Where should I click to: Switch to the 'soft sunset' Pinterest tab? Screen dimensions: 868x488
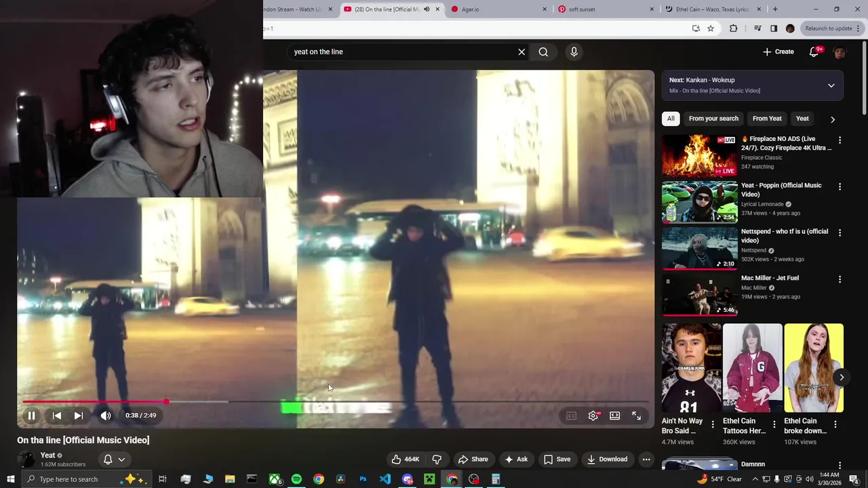(606, 9)
